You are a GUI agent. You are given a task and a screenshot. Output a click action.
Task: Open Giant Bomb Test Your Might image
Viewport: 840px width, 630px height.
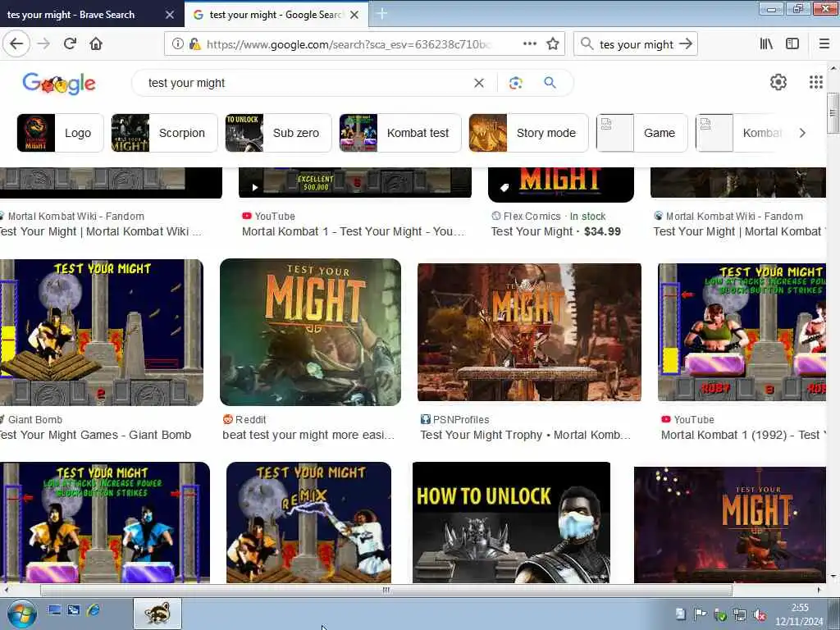tap(101, 332)
